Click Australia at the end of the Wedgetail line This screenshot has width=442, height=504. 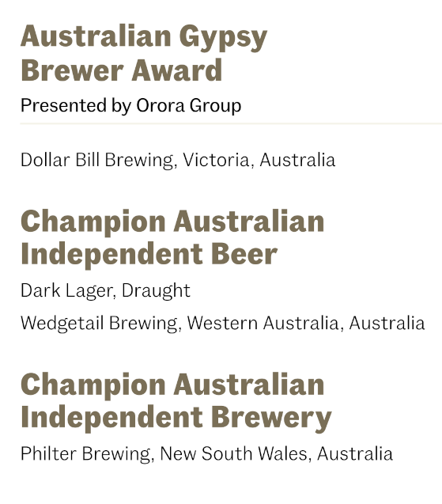[387, 323]
